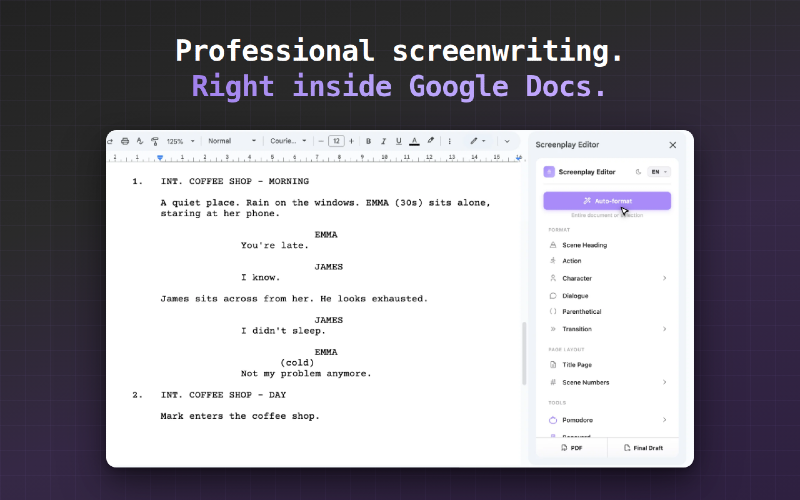Click the Title Page option
This screenshot has width=800, height=500.
coord(607,365)
